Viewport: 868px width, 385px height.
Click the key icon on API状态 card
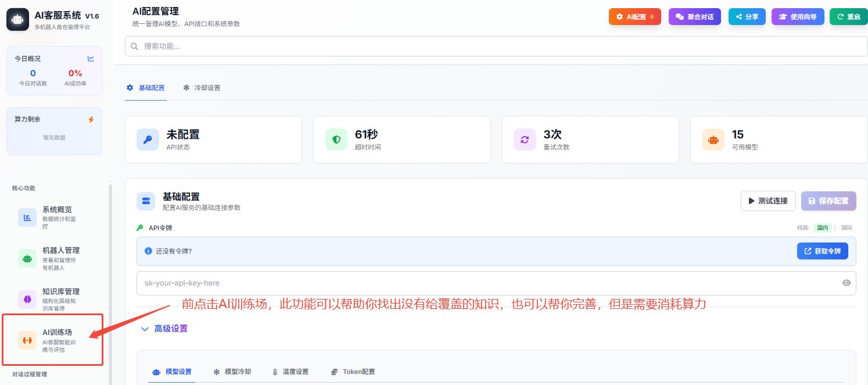tap(148, 140)
